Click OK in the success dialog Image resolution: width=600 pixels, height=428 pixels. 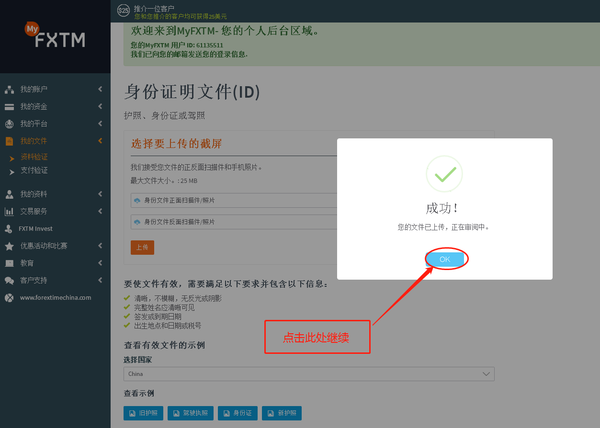(445, 259)
